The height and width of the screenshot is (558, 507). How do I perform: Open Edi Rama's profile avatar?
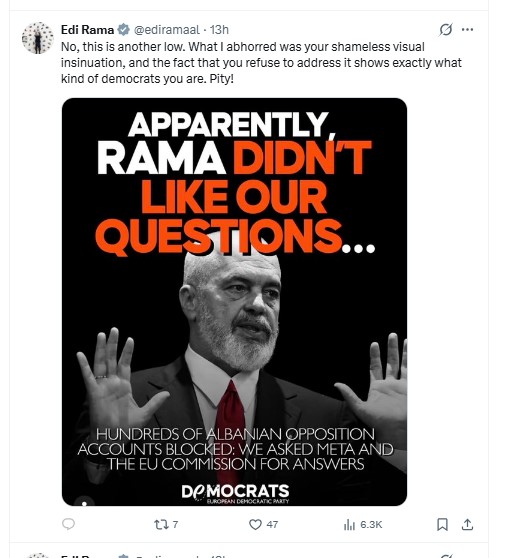point(38,38)
